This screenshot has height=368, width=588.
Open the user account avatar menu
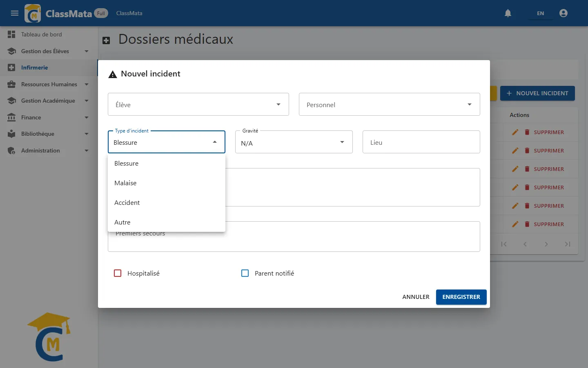click(x=563, y=13)
